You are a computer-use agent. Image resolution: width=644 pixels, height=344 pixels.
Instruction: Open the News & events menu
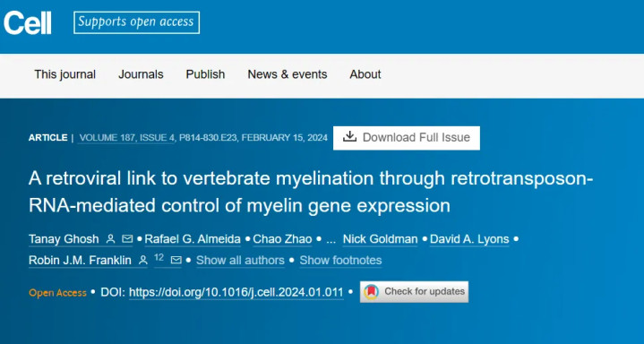click(288, 74)
